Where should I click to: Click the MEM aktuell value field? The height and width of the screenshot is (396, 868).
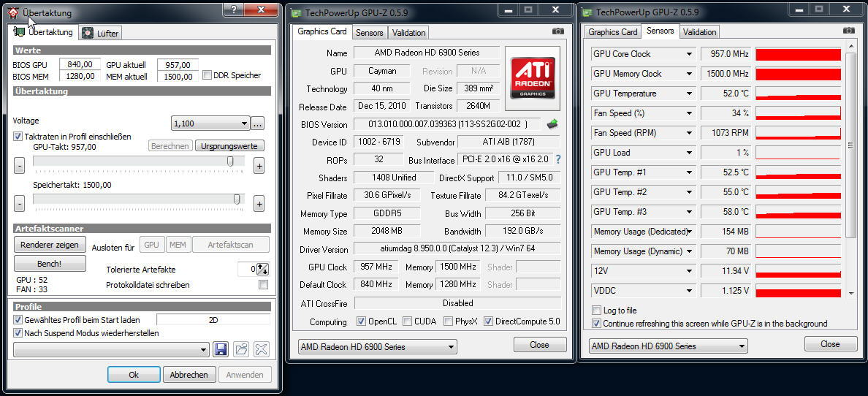[x=178, y=77]
